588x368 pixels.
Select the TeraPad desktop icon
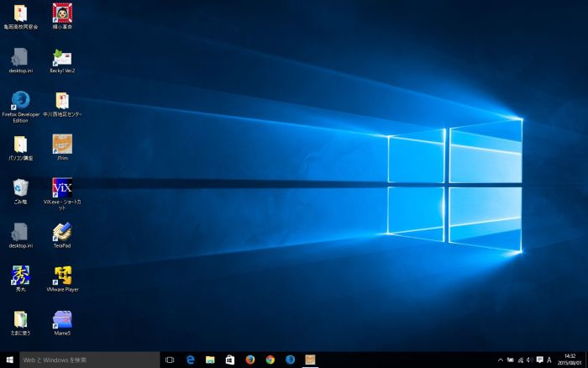coord(62,231)
